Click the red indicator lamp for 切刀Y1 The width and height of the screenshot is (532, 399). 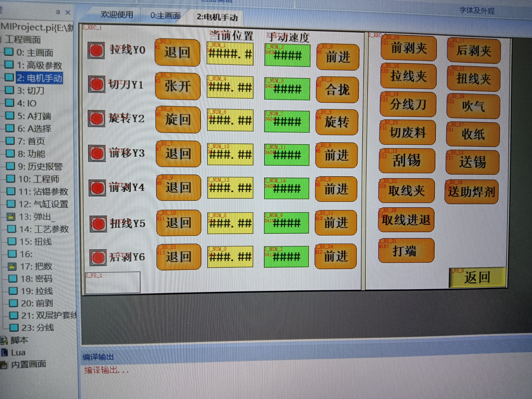97,84
